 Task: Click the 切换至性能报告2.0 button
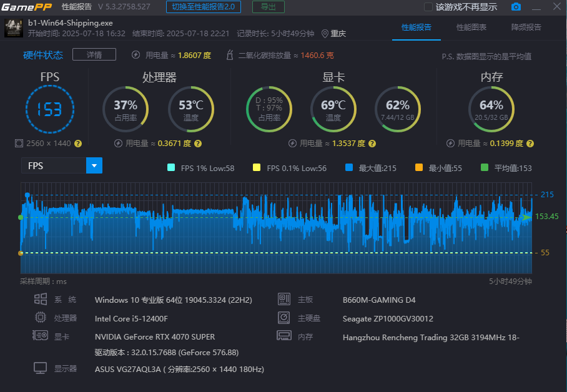(x=204, y=7)
